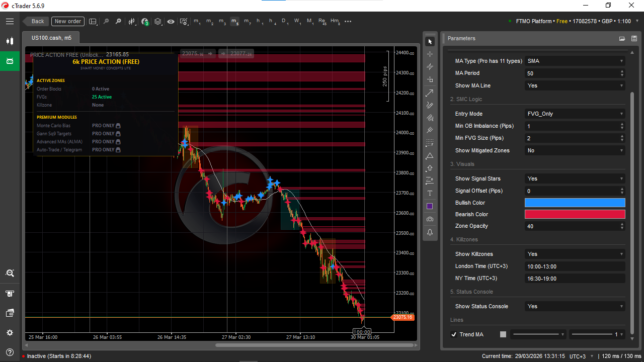Select the trendline drawing tool in the right sidebar
The width and height of the screenshot is (644, 362).
tap(429, 93)
